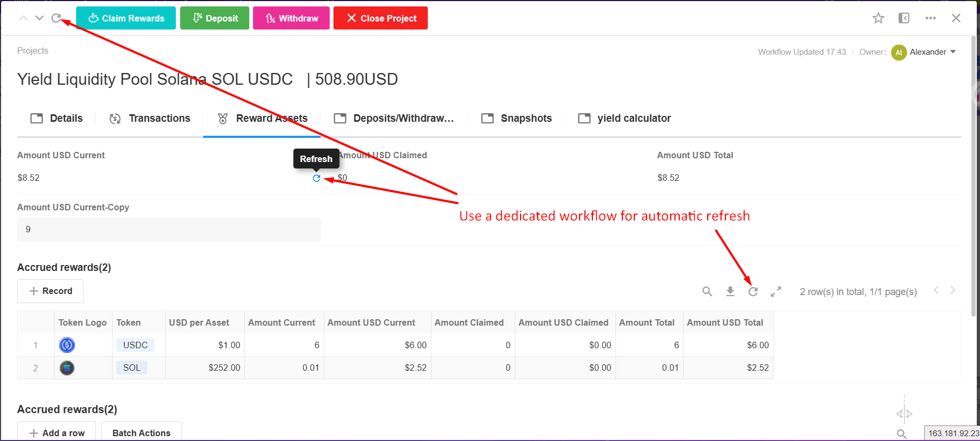The image size is (980, 441).
Task: Expand Accrued rewards table to full screen
Action: 776,291
